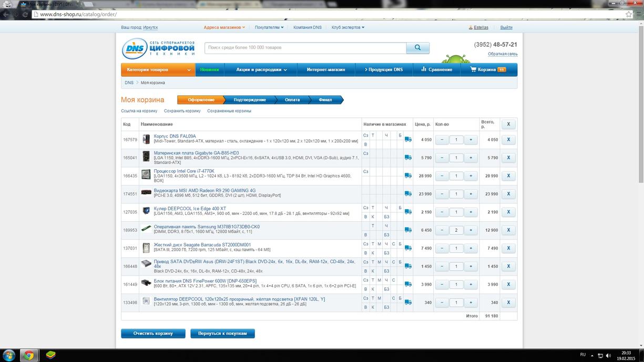
Task: Click the Оформление checkout step
Action: [x=201, y=100]
